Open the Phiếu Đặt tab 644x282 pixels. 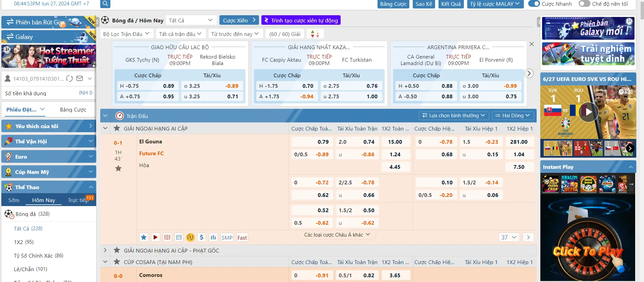point(25,109)
